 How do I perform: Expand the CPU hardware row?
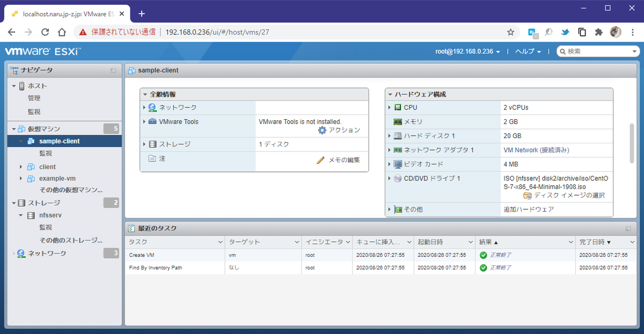390,107
